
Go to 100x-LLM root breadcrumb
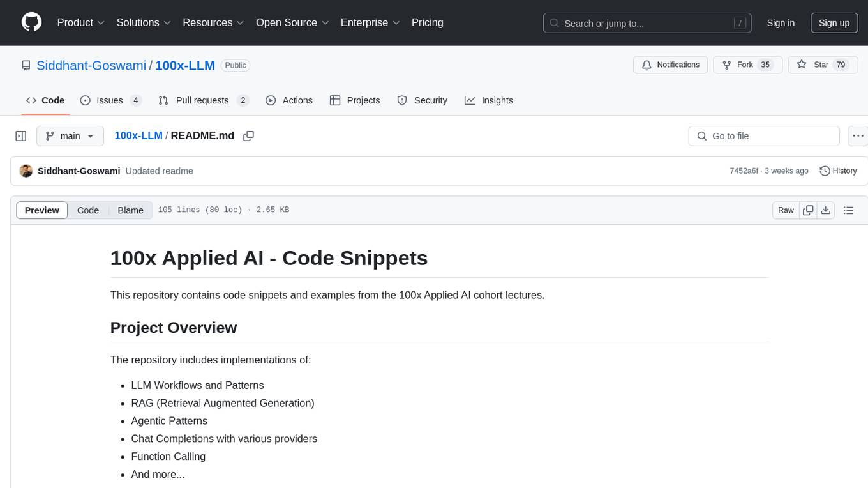tap(138, 135)
